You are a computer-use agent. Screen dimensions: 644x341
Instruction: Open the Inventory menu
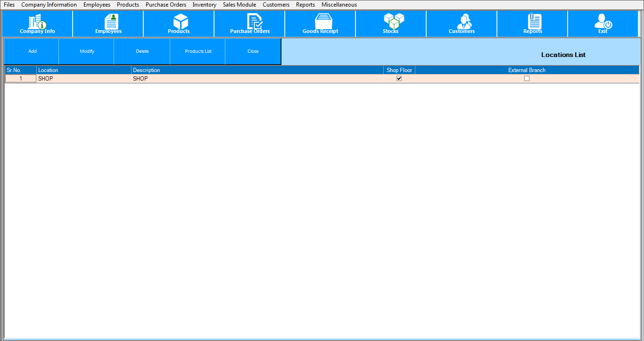tap(204, 4)
